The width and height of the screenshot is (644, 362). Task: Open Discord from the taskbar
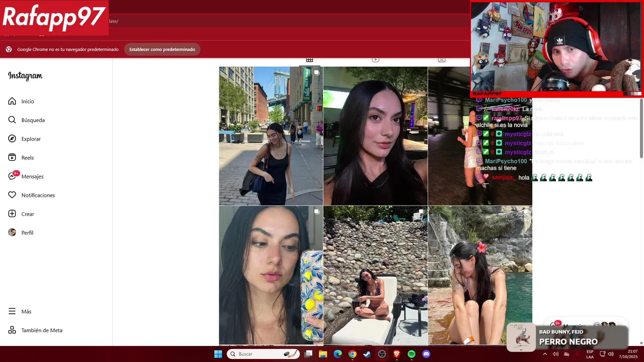pos(426,354)
